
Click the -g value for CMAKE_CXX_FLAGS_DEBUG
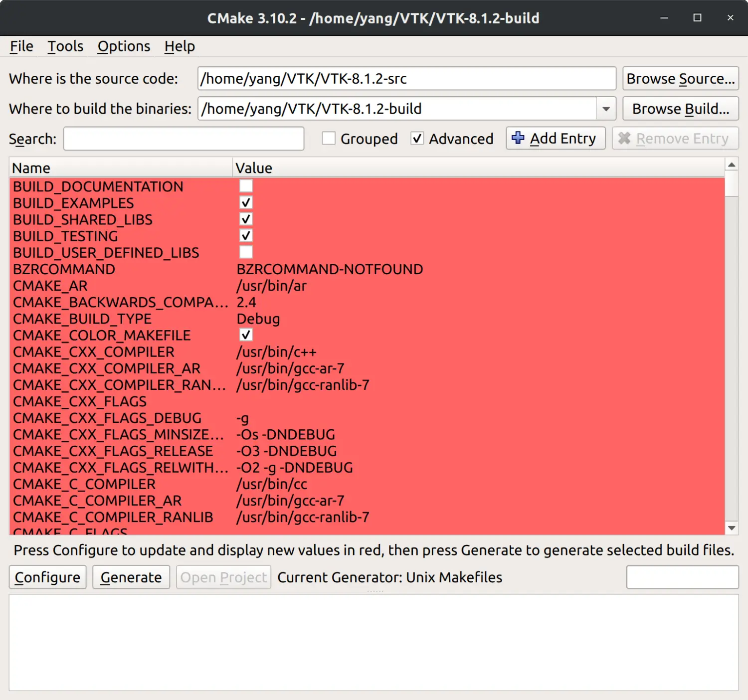tap(242, 418)
